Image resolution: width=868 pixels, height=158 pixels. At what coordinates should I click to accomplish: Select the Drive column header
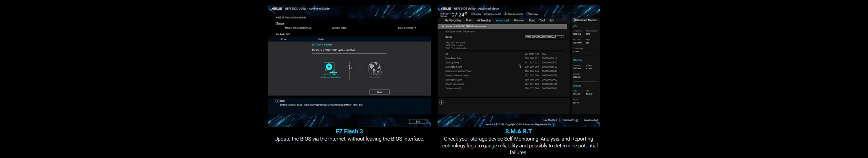[284, 39]
